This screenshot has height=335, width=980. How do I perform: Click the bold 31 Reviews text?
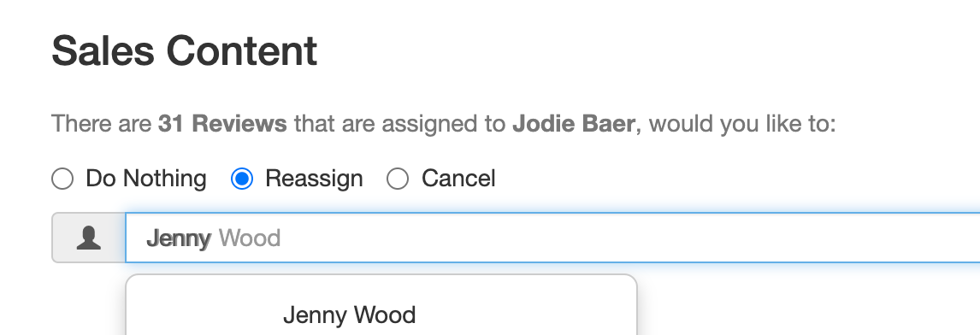pos(222,124)
